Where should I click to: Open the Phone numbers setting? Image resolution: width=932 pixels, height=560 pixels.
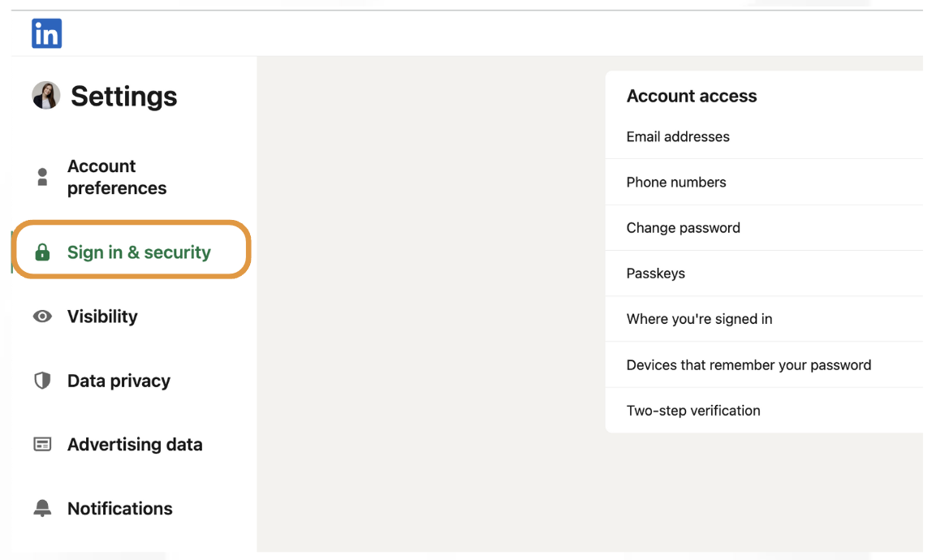click(x=764, y=182)
